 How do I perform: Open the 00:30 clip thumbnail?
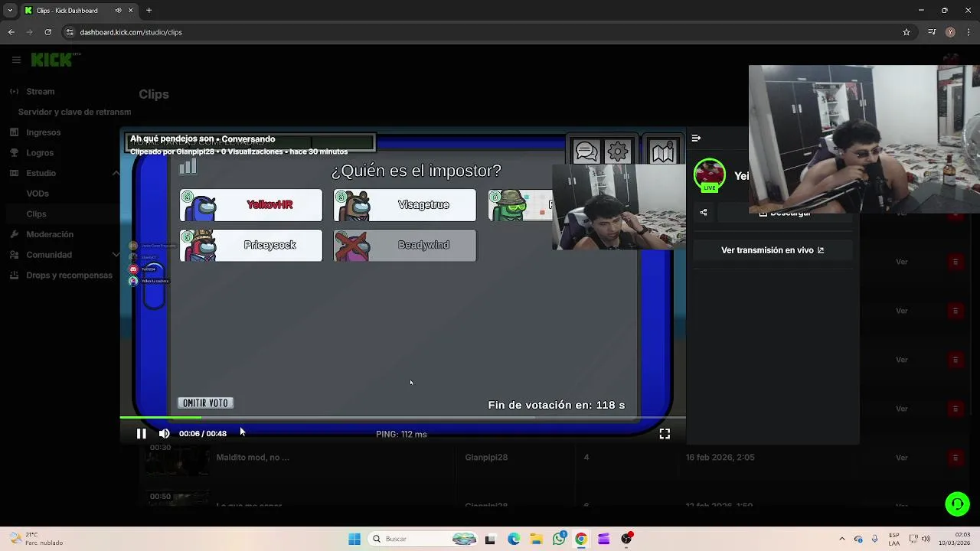click(178, 458)
